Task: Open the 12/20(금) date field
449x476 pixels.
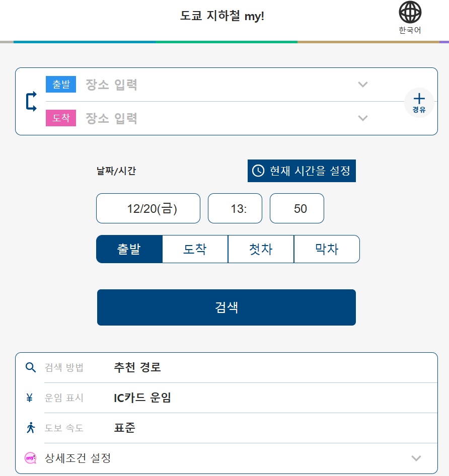Action: (x=147, y=208)
